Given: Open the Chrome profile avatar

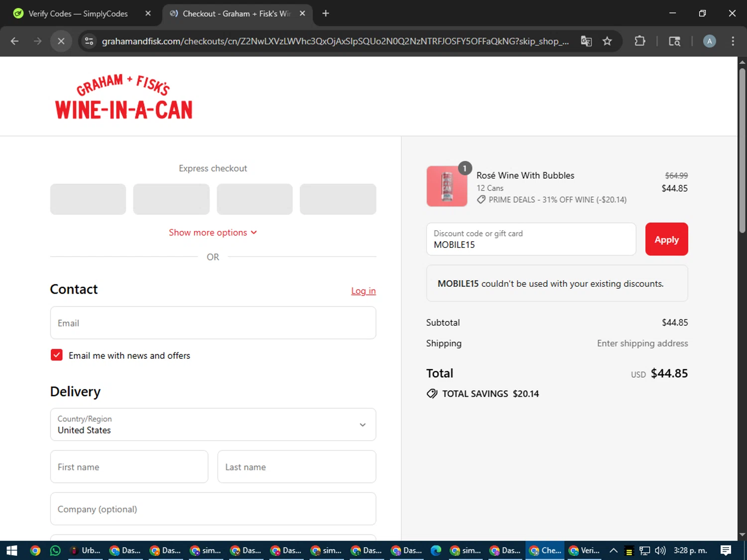Looking at the screenshot, I should (709, 41).
